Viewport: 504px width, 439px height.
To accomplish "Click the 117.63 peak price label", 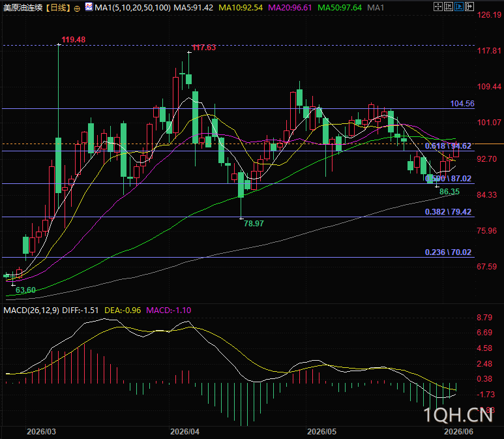I will coord(204,48).
